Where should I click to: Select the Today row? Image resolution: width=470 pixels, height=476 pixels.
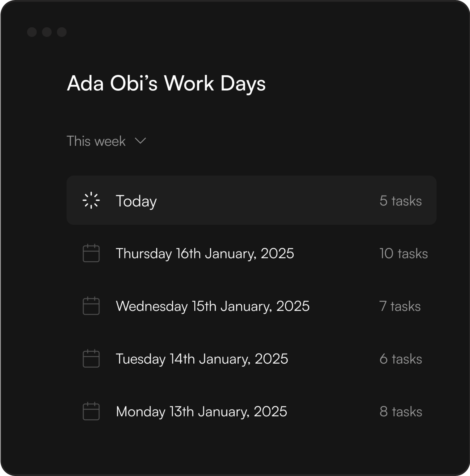[x=136, y=201]
